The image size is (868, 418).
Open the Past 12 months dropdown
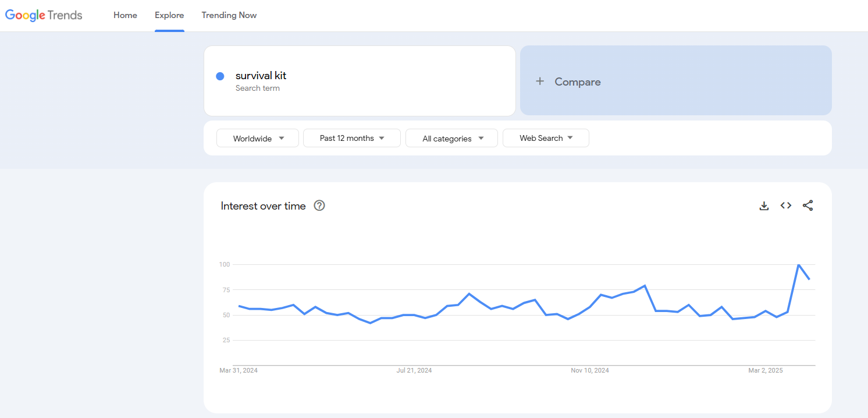352,138
